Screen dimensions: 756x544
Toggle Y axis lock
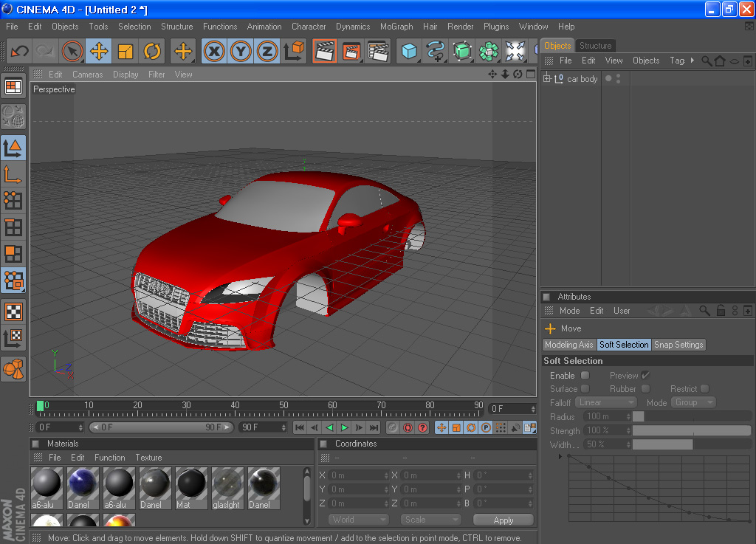pos(241,51)
